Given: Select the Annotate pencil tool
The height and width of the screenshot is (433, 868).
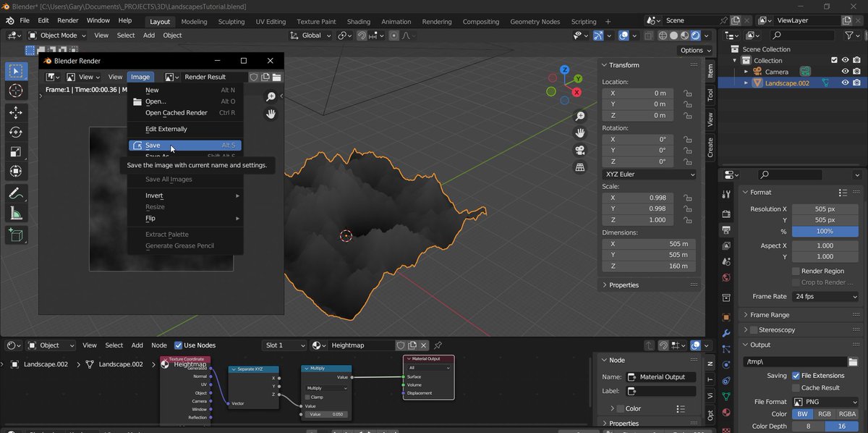Looking at the screenshot, I should (15, 193).
